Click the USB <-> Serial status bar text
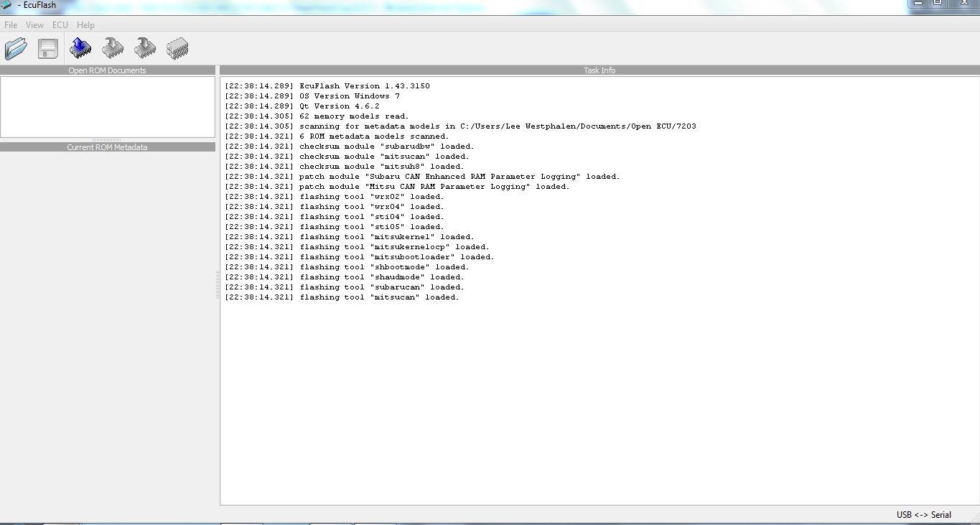Screen dimensions: 980x525 pyautogui.click(x=923, y=515)
